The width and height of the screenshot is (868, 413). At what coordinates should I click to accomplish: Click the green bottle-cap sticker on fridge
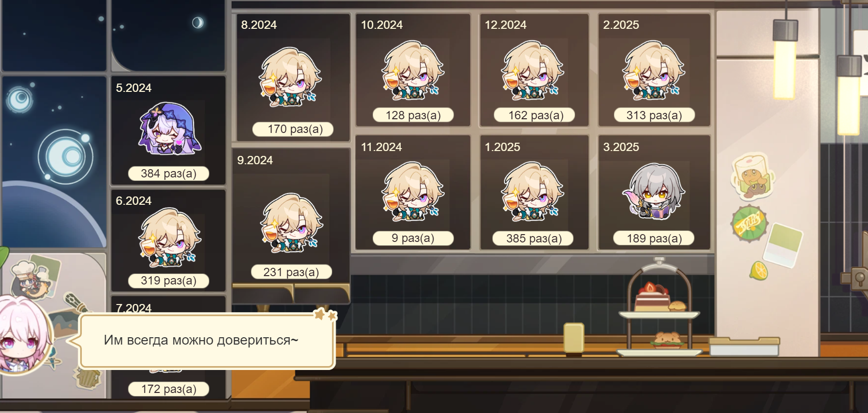[x=749, y=223]
